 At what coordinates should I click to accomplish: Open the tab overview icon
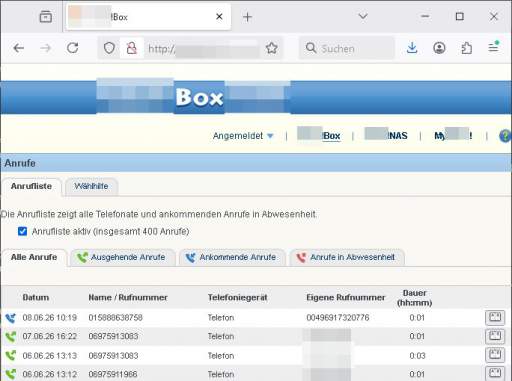click(x=46, y=17)
